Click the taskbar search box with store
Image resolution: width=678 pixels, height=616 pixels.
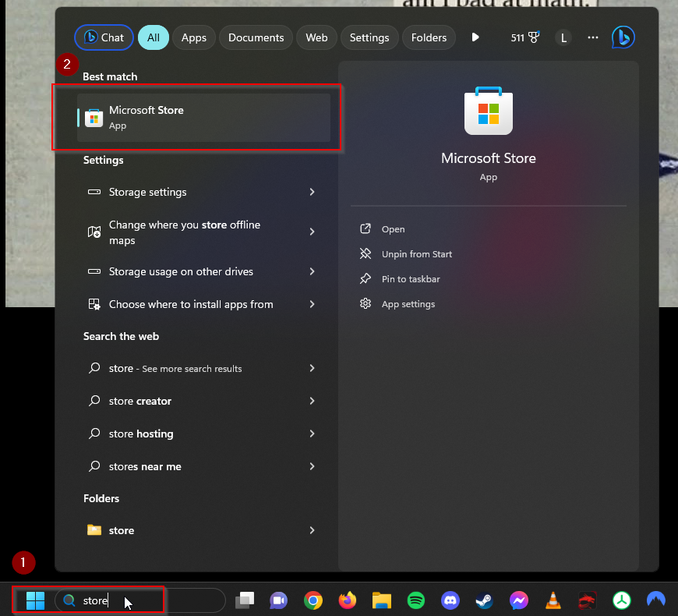coord(140,600)
